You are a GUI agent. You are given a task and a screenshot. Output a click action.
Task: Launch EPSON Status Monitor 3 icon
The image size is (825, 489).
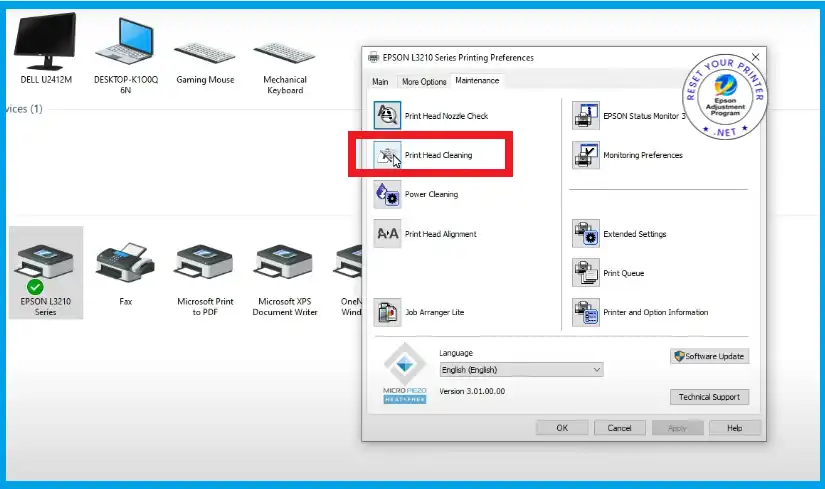tap(586, 115)
